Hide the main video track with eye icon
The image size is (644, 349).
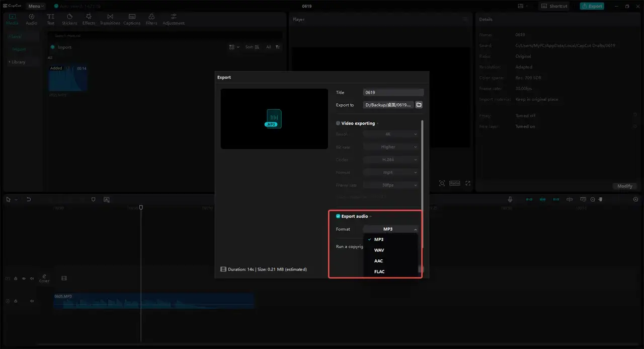click(x=24, y=278)
